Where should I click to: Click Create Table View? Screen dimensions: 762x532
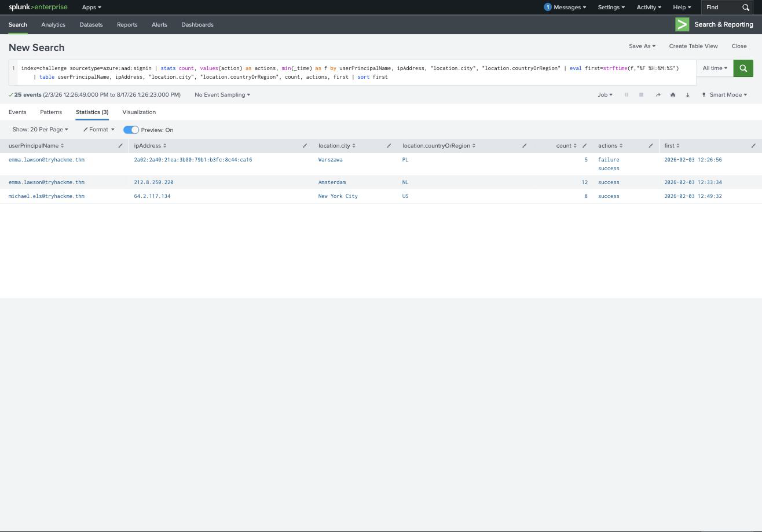693,46
